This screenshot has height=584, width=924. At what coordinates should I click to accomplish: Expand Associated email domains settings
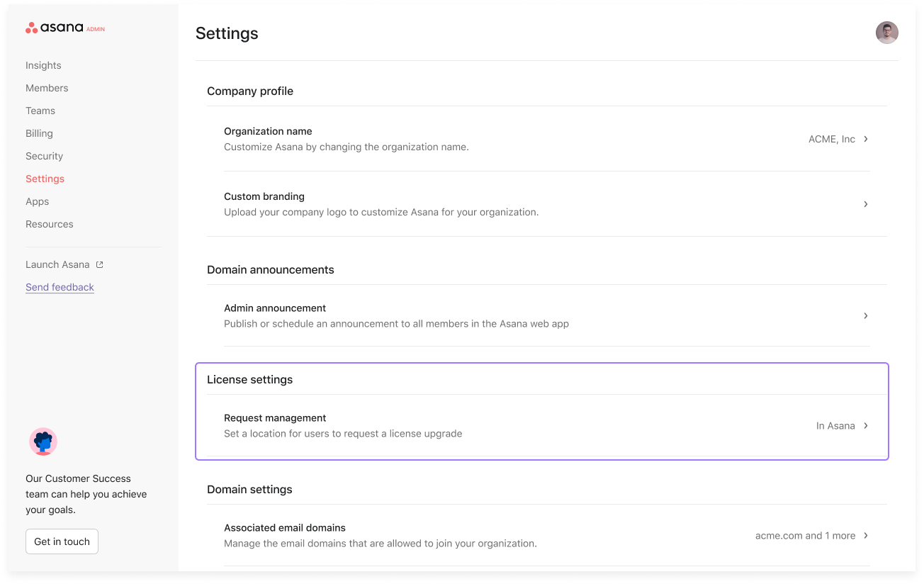point(865,535)
